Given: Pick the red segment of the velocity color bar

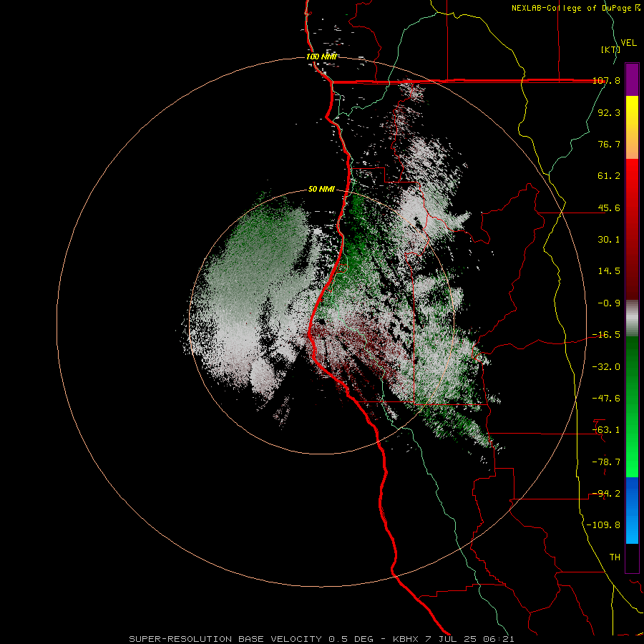Looking at the screenshot, I should coord(632,229).
